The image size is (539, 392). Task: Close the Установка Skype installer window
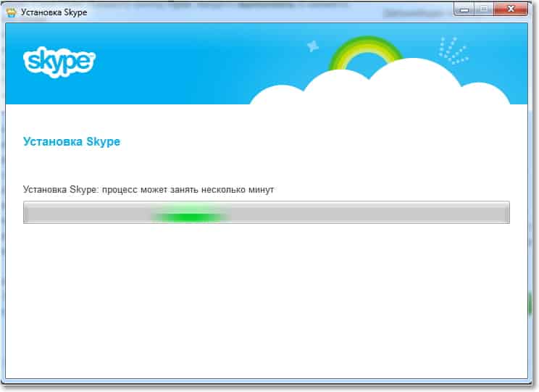[x=511, y=9]
